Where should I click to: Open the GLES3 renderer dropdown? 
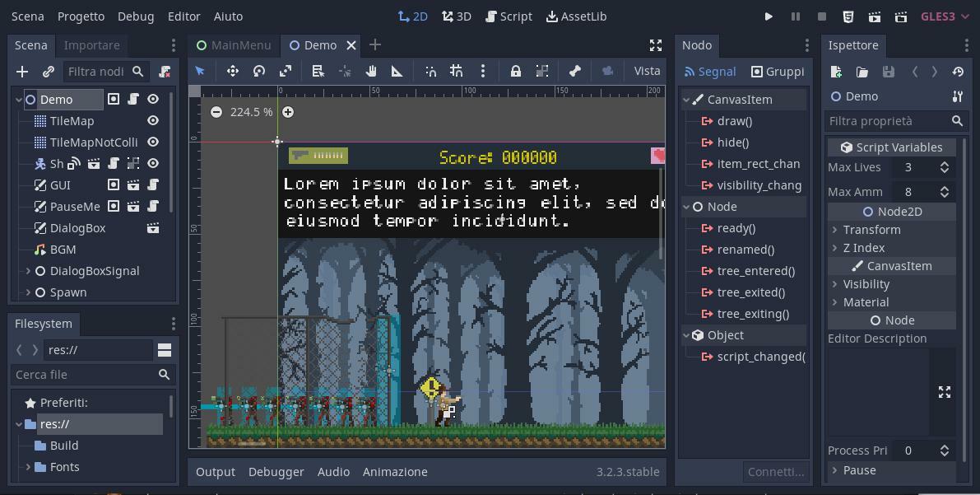pyautogui.click(x=945, y=16)
